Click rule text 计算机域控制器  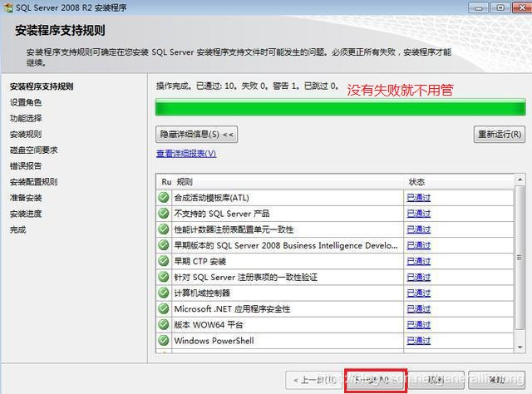click(202, 293)
